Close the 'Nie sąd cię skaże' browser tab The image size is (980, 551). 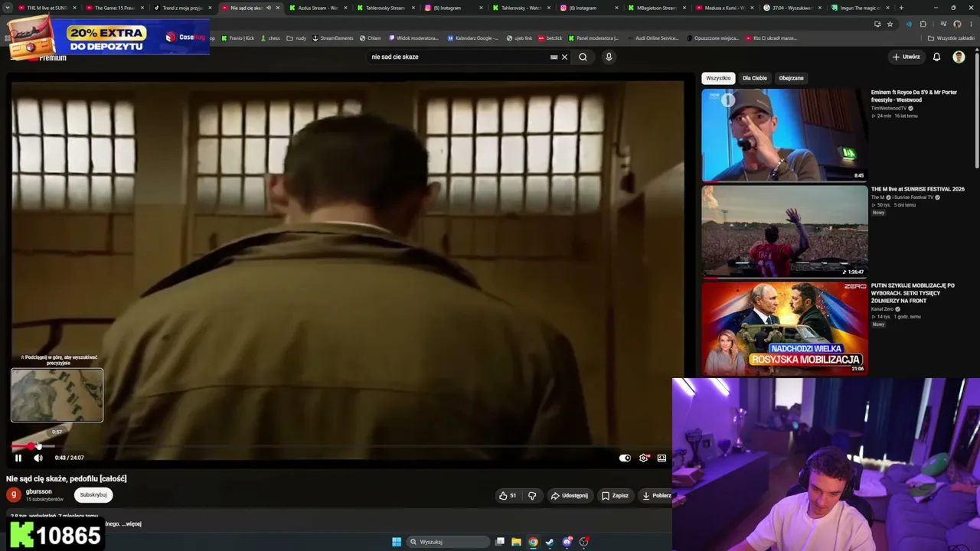278,8
